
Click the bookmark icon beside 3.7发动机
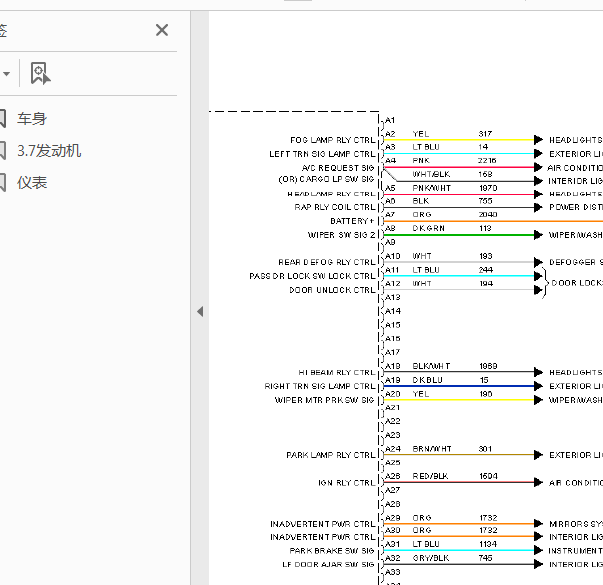[x=2, y=150]
